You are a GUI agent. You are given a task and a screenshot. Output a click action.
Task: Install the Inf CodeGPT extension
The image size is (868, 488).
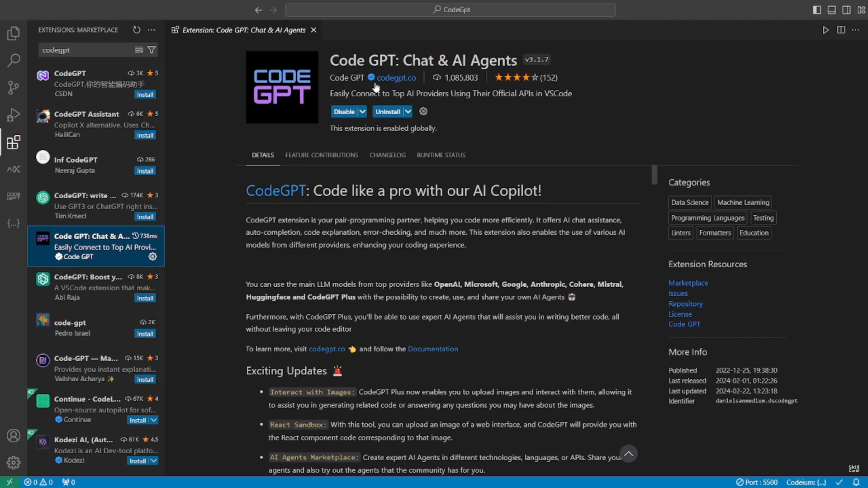[145, 171]
